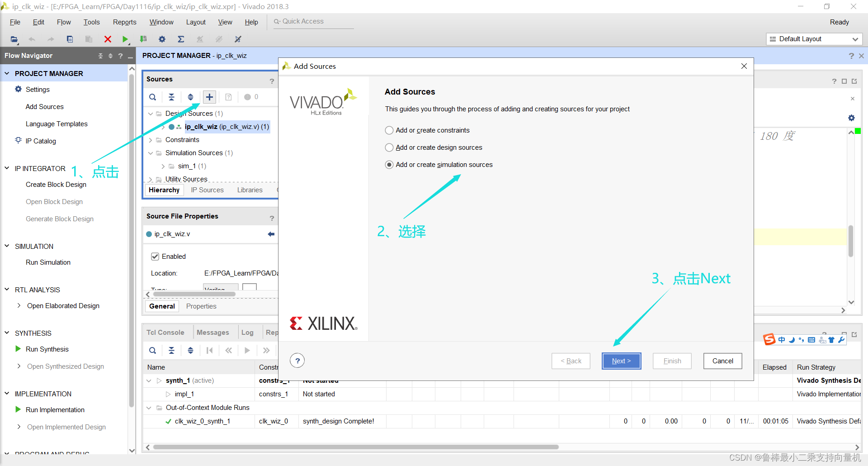The height and width of the screenshot is (466, 868).
Task: Collapse all in Flow Navigator header
Action: coord(100,56)
